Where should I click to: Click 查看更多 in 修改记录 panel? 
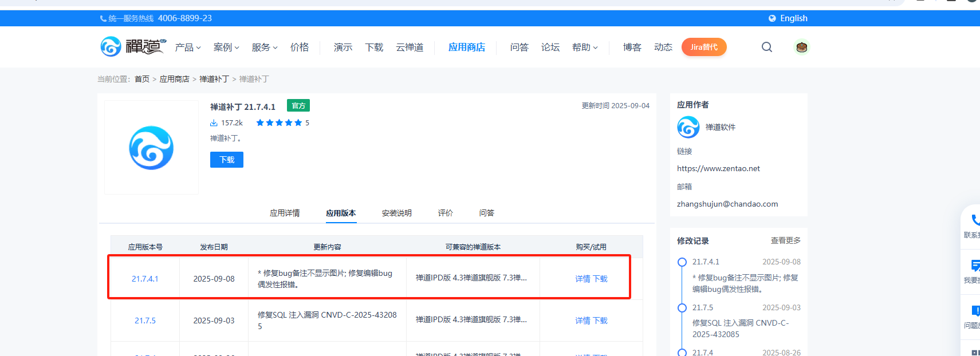(x=785, y=240)
